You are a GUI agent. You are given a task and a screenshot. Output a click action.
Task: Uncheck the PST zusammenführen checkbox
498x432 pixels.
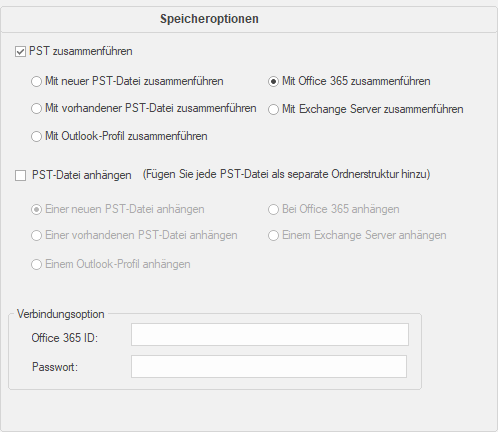pyautogui.click(x=20, y=52)
